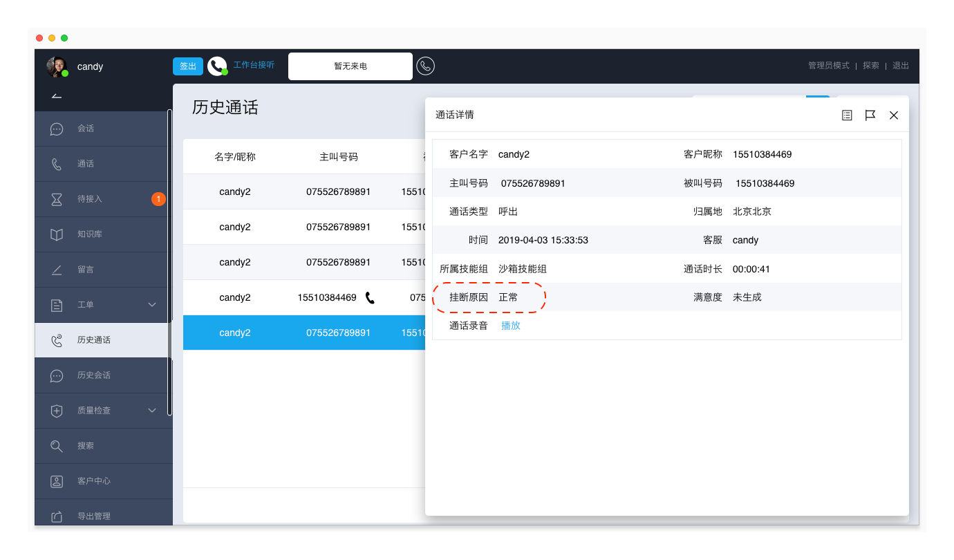Click the phone icon next to 15510384469
Image resolution: width=954 pixels, height=560 pixels.
coord(370,298)
